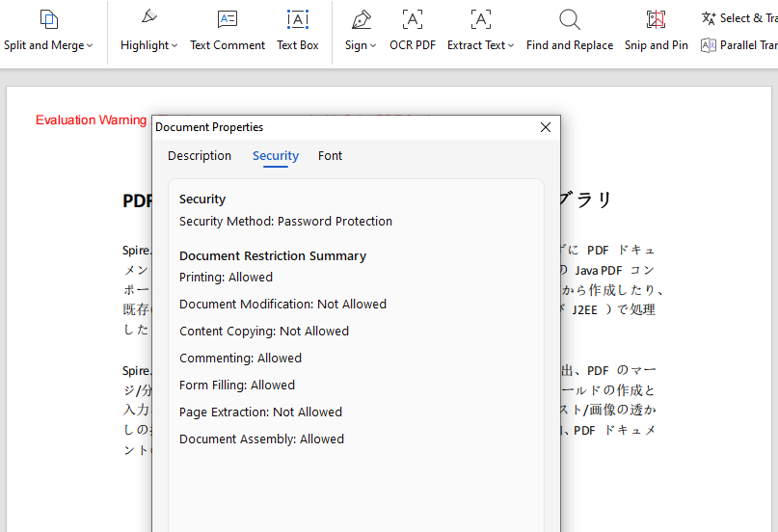Click the Snip and Pin icon
This screenshot has height=532, width=778.
[656, 19]
